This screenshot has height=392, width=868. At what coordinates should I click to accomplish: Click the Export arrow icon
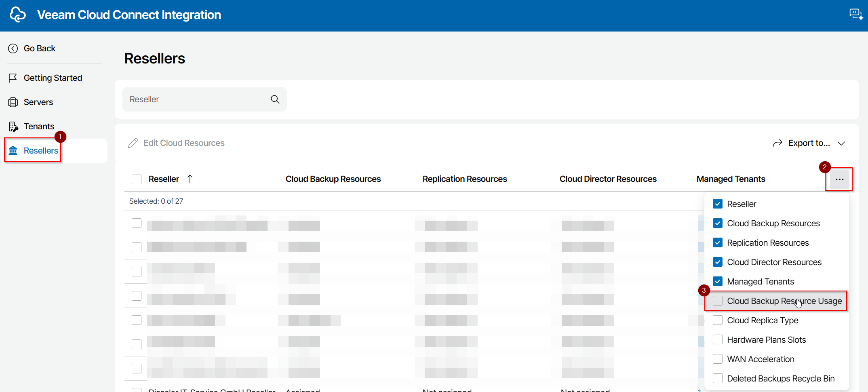(x=777, y=143)
